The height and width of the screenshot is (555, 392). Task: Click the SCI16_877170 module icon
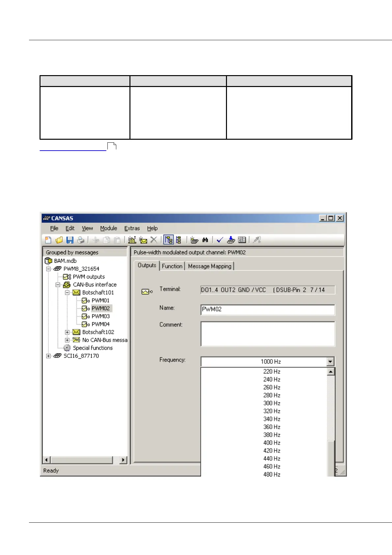58,356
